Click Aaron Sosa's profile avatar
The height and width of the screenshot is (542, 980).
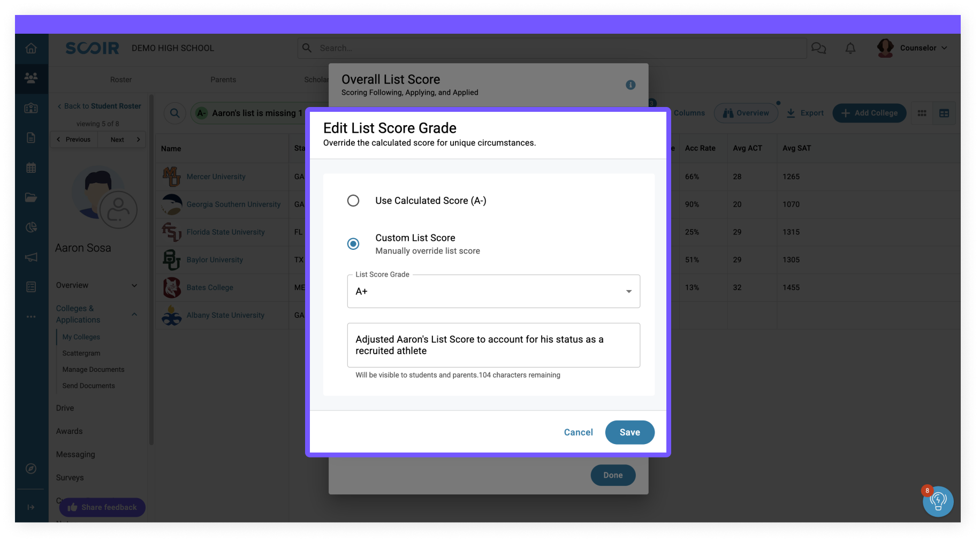click(104, 197)
